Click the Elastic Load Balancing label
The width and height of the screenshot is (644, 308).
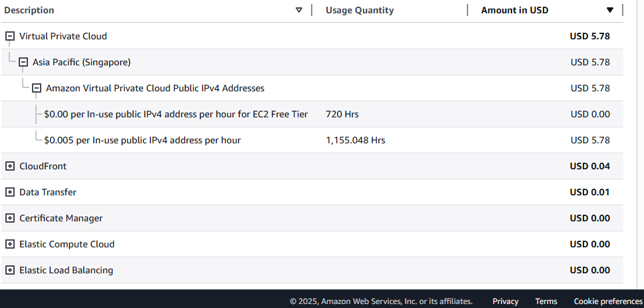(x=66, y=270)
